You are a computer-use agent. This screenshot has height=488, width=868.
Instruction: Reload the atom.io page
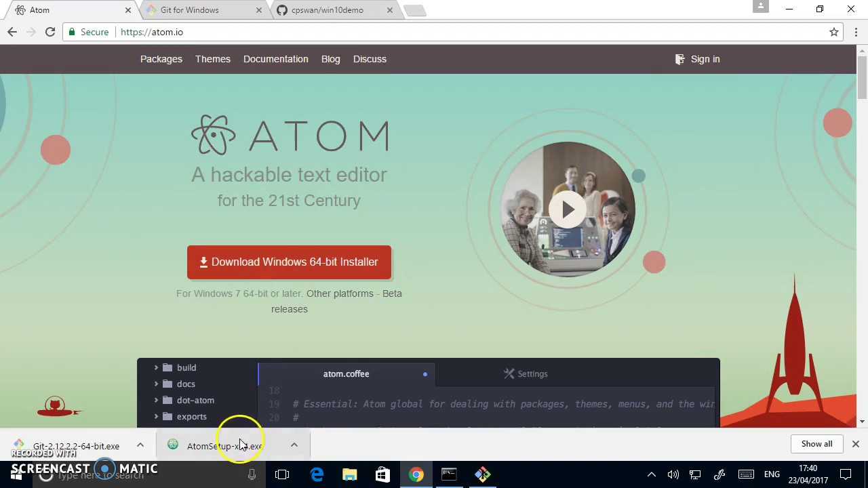pyautogui.click(x=50, y=32)
